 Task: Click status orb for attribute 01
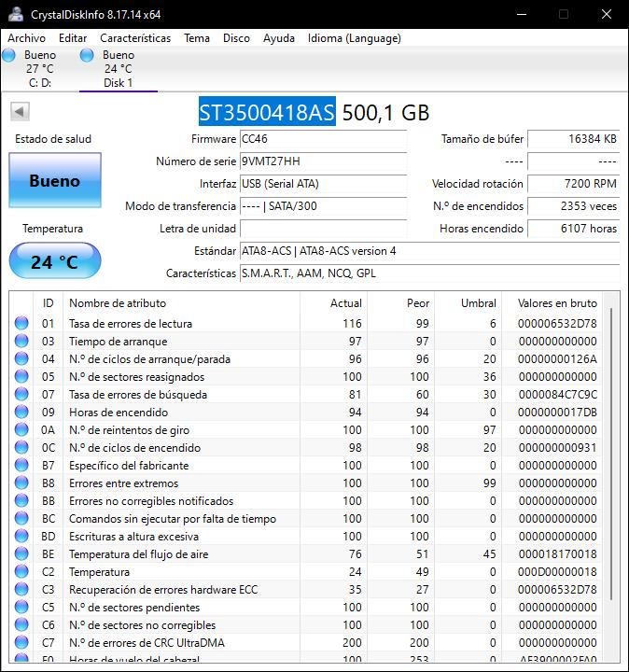21,323
